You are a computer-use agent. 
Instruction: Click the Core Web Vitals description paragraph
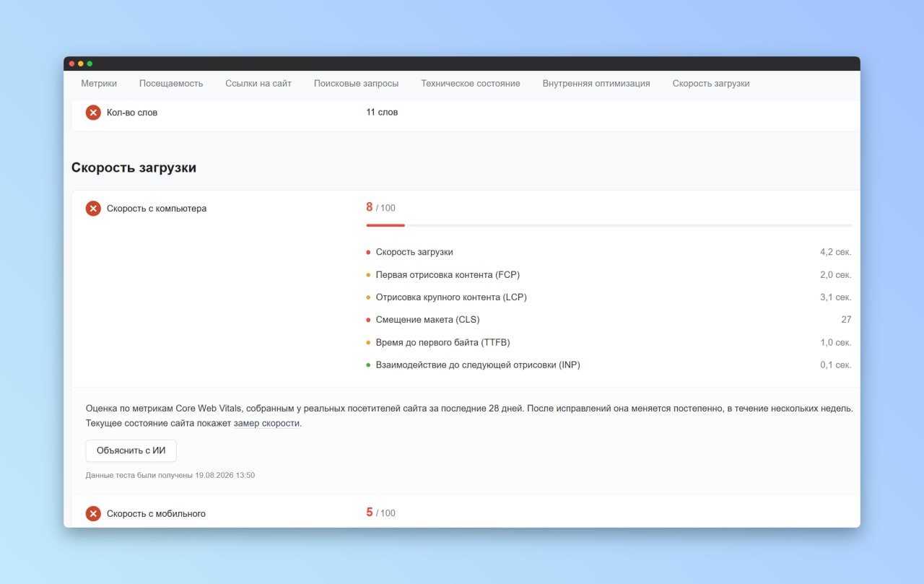coord(469,416)
